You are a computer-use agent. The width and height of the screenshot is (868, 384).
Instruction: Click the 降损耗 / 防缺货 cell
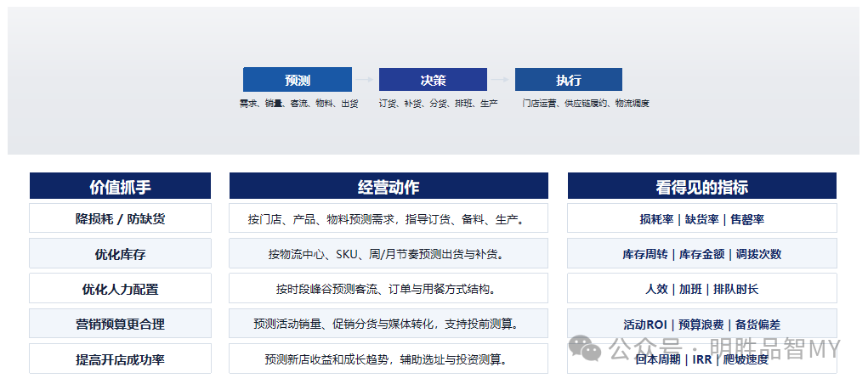pos(120,218)
